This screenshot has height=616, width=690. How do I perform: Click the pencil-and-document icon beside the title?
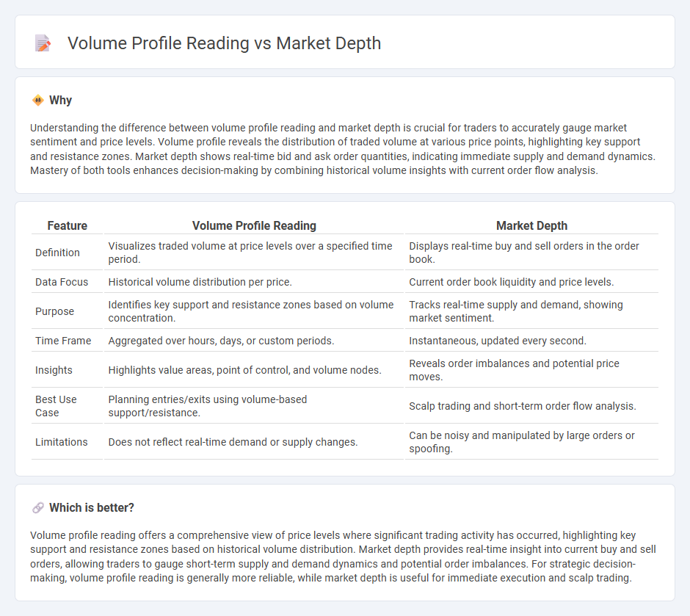click(43, 43)
